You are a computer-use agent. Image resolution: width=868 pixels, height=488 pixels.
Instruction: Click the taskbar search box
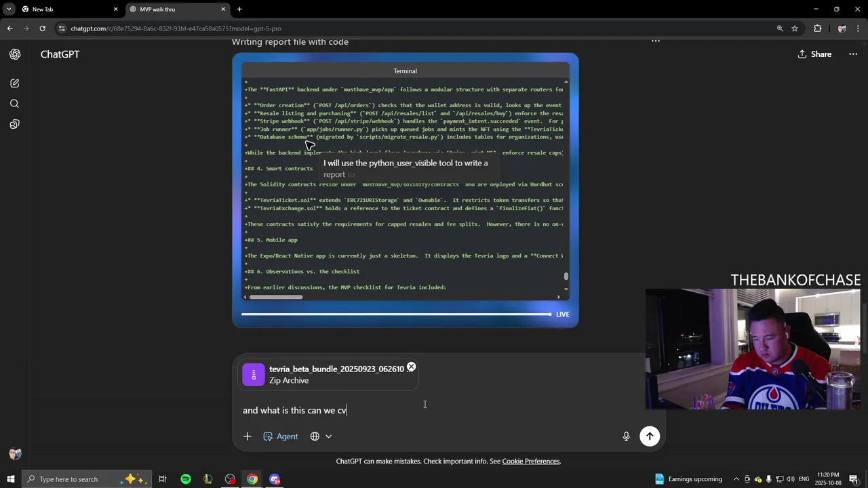[x=87, y=479]
